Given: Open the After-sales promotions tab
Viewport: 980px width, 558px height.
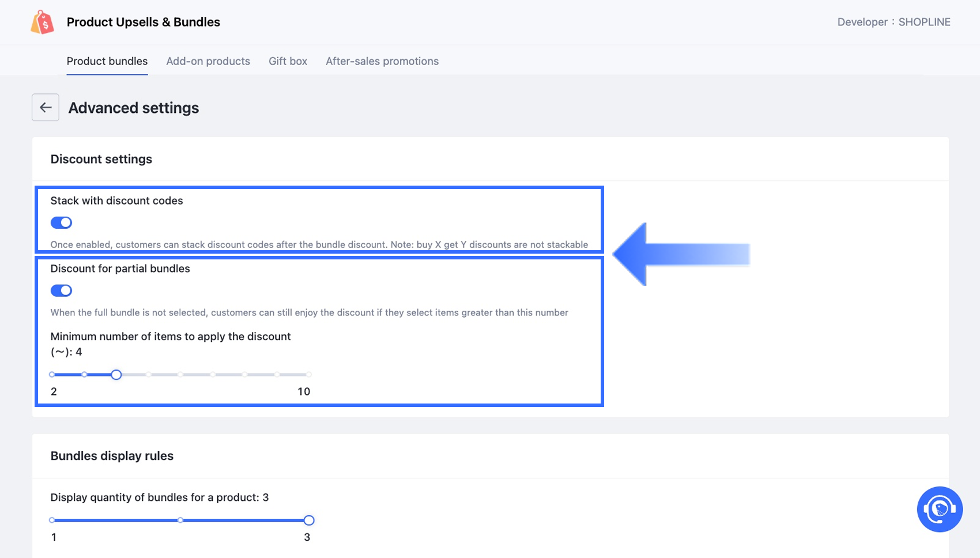Looking at the screenshot, I should click(382, 61).
